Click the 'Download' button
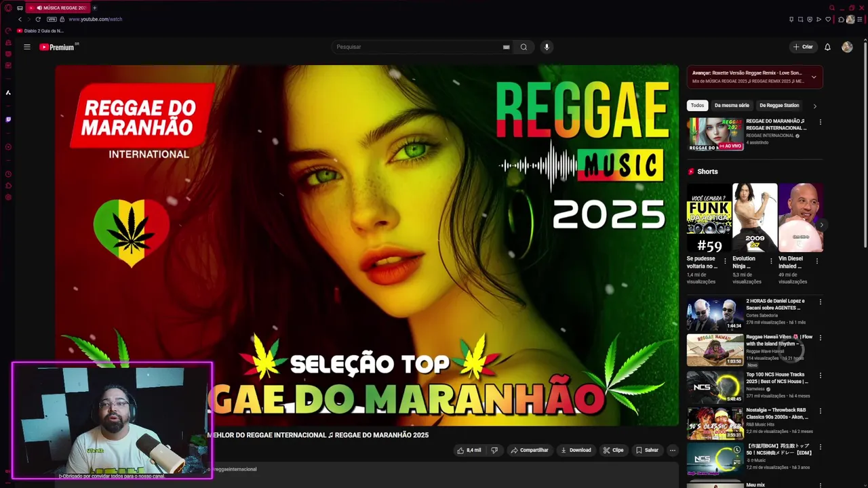The image size is (868, 488). (576, 450)
